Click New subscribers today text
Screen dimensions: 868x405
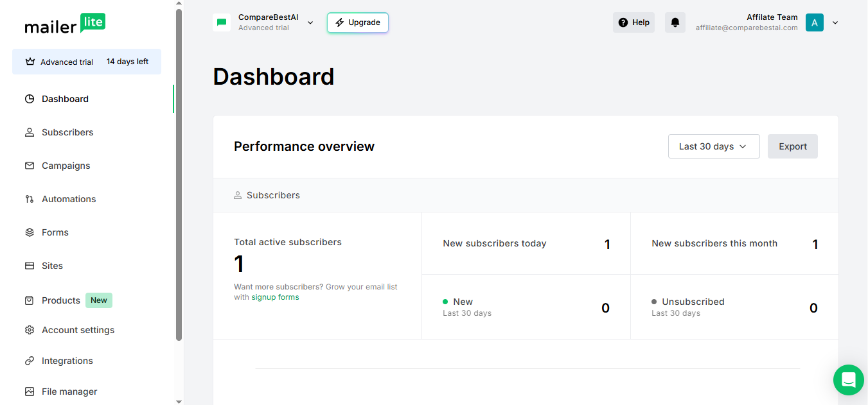coord(495,243)
